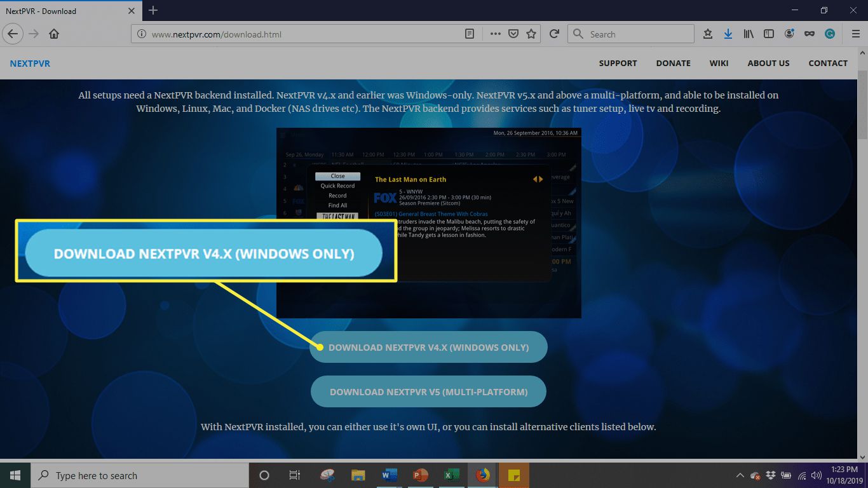Screen dimensions: 868x488
Task: Click the browser Search box
Action: pyautogui.click(x=631, y=34)
